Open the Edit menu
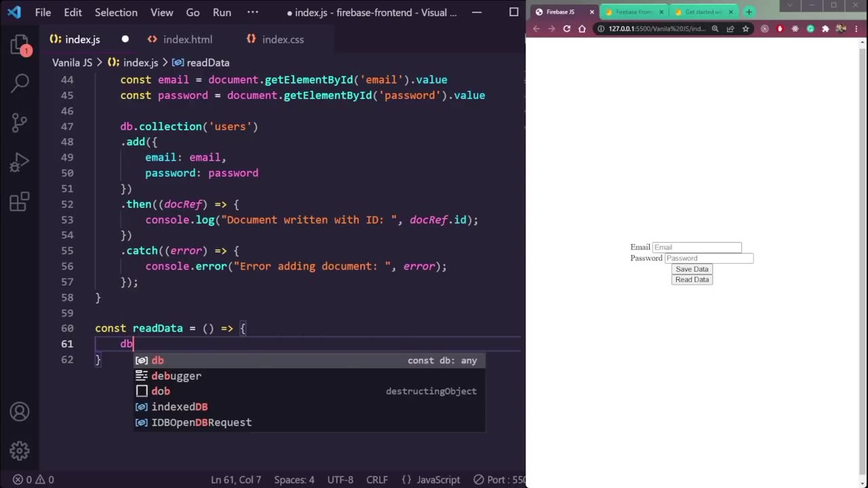The height and width of the screenshot is (488, 868). (x=73, y=12)
